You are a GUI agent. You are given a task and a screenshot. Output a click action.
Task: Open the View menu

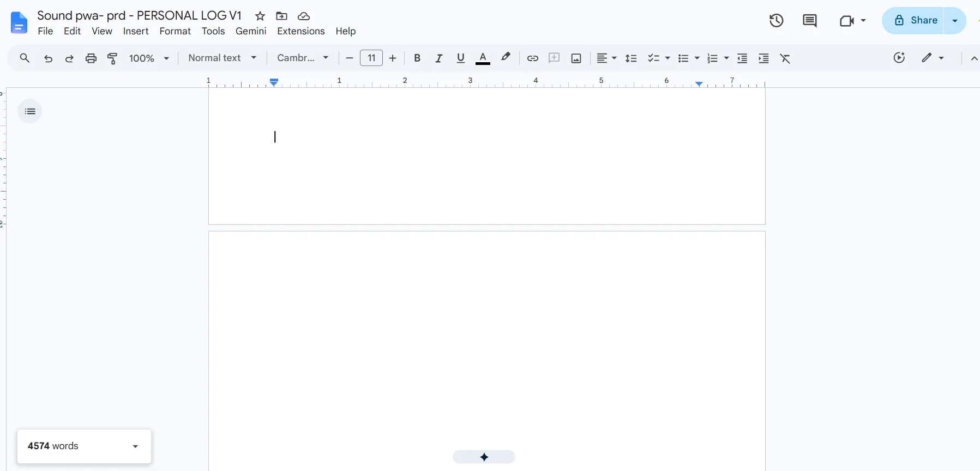click(x=102, y=31)
